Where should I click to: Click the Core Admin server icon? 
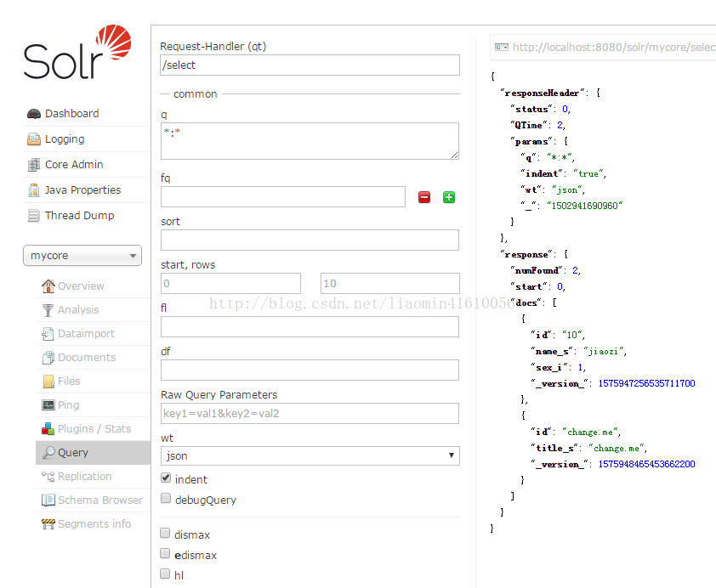coord(34,165)
